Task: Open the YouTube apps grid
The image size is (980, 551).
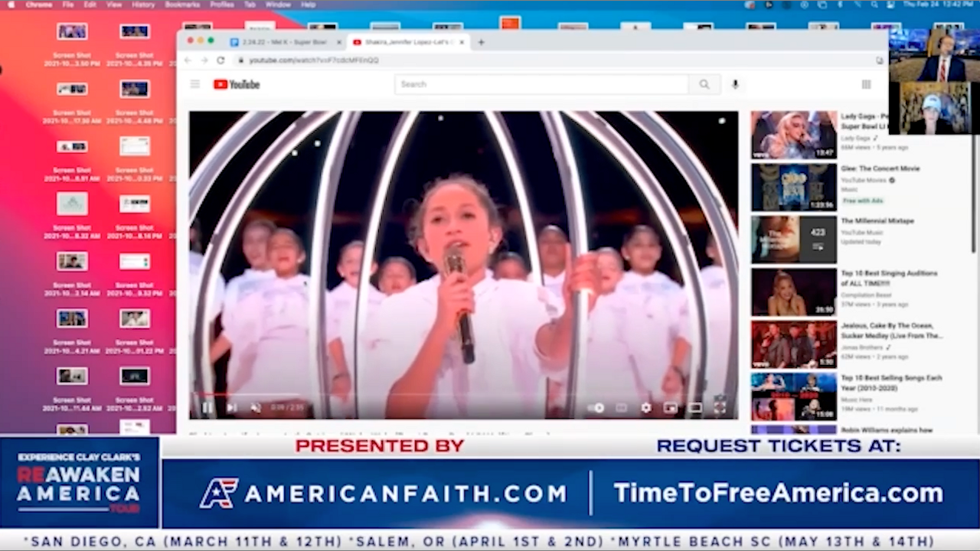Action: [x=866, y=84]
